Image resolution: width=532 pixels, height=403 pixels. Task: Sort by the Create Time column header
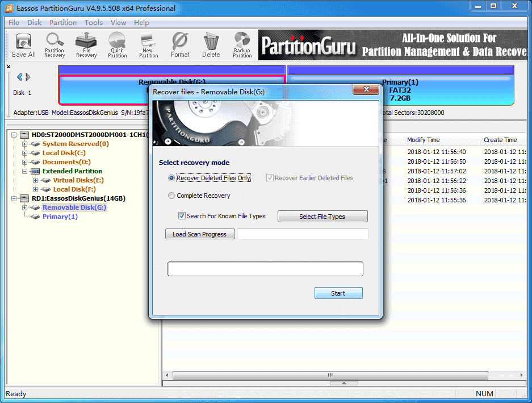[504, 140]
